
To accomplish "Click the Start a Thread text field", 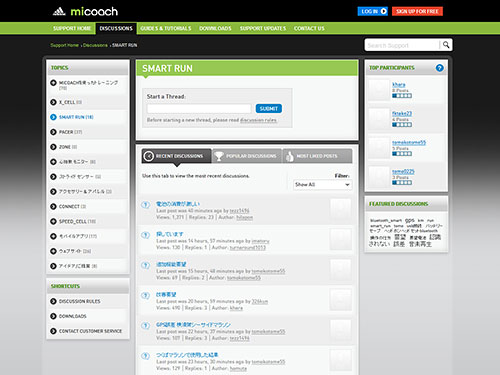I will 199,108.
